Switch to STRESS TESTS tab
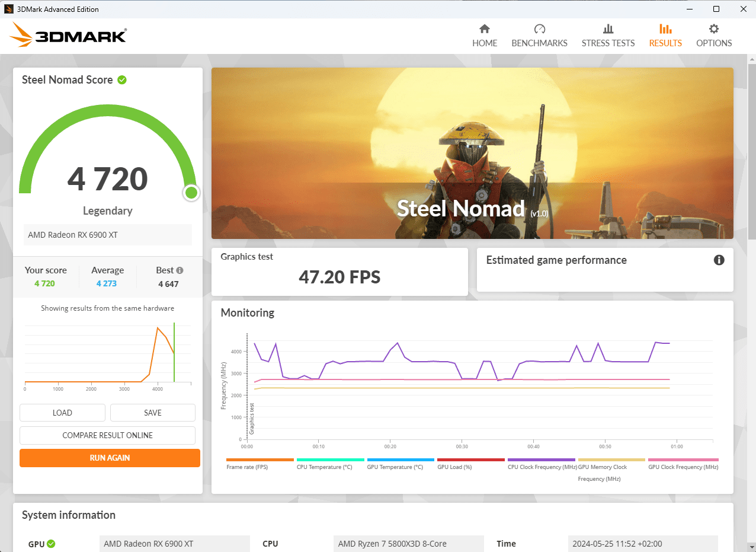756x552 pixels. [x=608, y=36]
